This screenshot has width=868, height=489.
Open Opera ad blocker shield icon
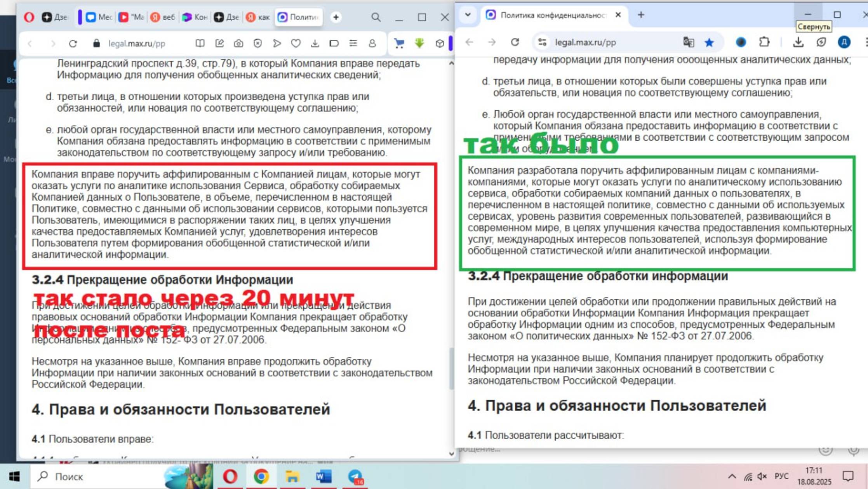[257, 44]
